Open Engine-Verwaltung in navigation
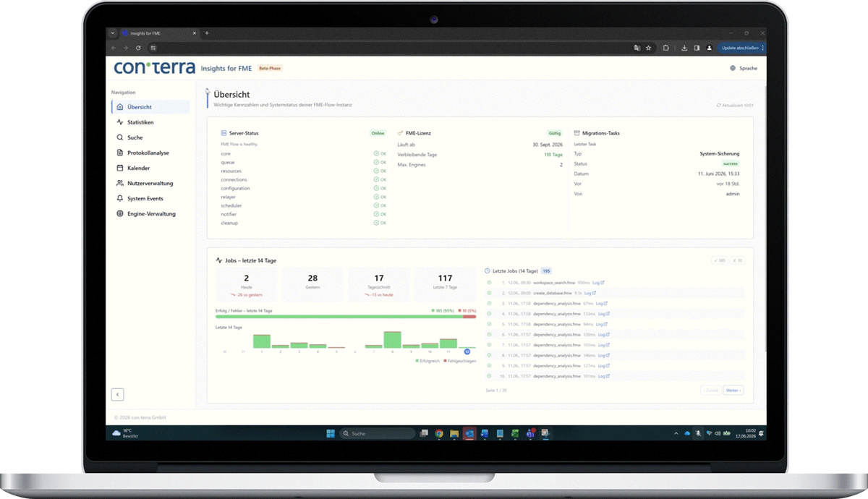This screenshot has height=499, width=868. click(150, 213)
